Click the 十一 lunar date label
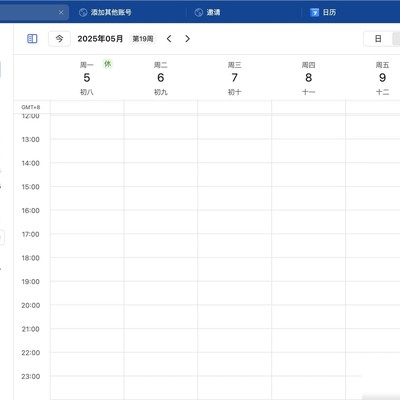 (x=309, y=92)
